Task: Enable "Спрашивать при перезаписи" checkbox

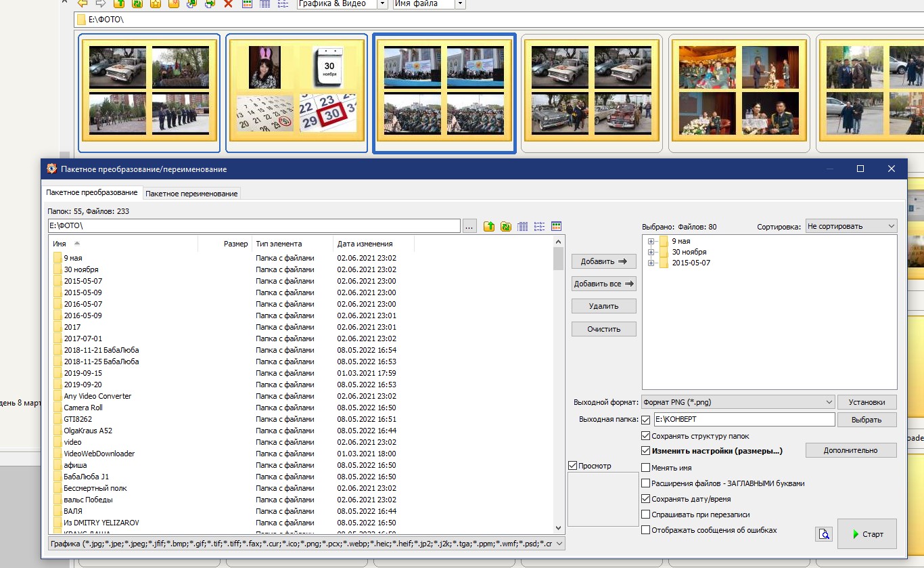Action: click(x=646, y=515)
